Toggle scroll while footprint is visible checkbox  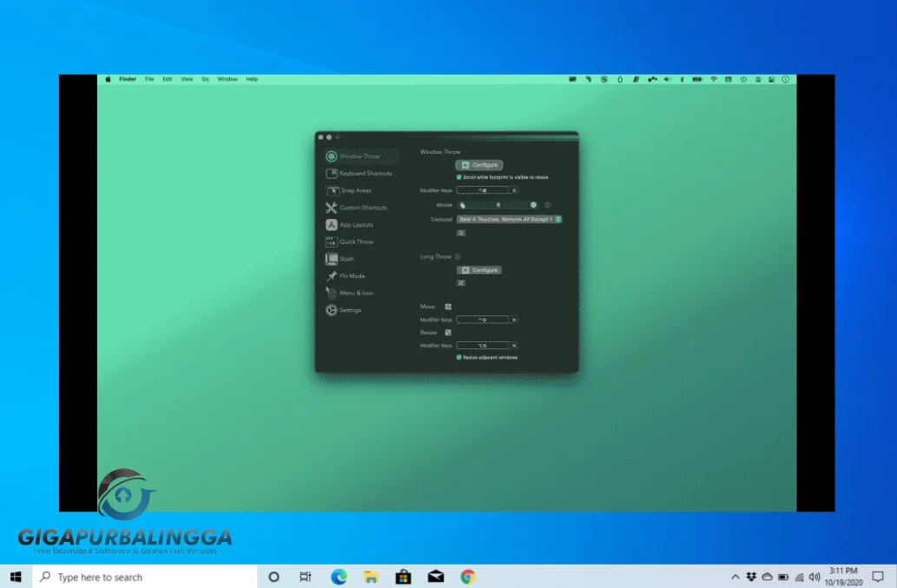pos(458,176)
